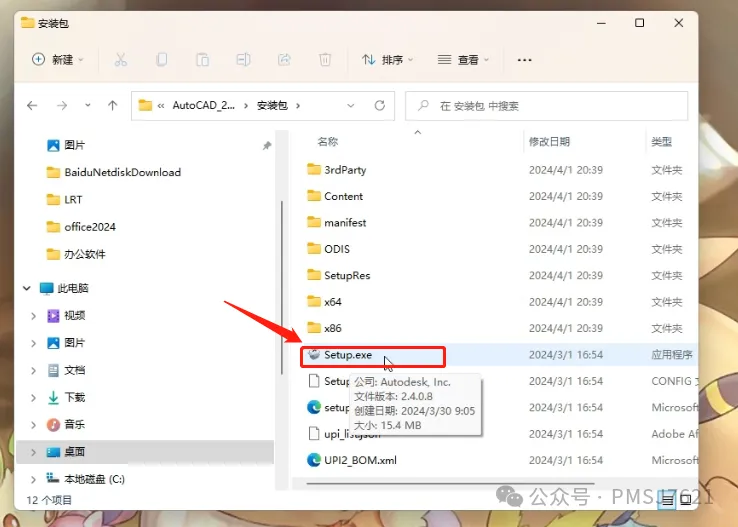The height and width of the screenshot is (527, 738).
Task: Click the Copy icon in toolbar
Action: coord(161,60)
